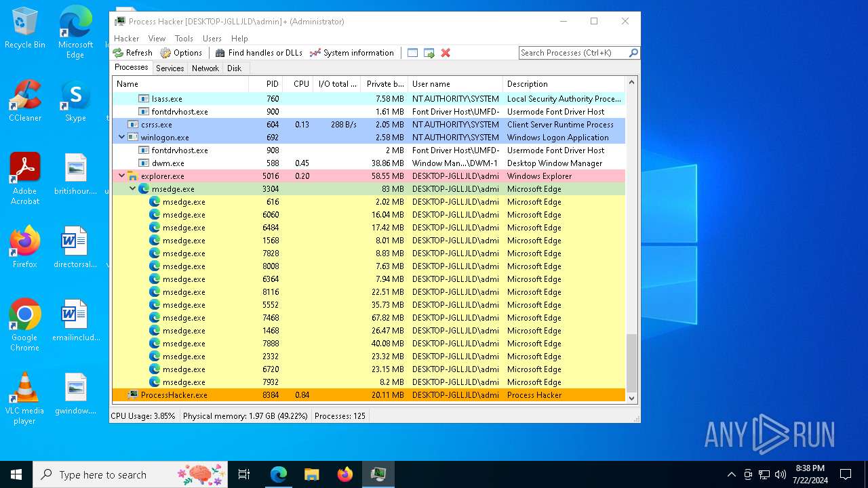
Task: Select msedge.exe with PID 7468
Action: click(368, 318)
